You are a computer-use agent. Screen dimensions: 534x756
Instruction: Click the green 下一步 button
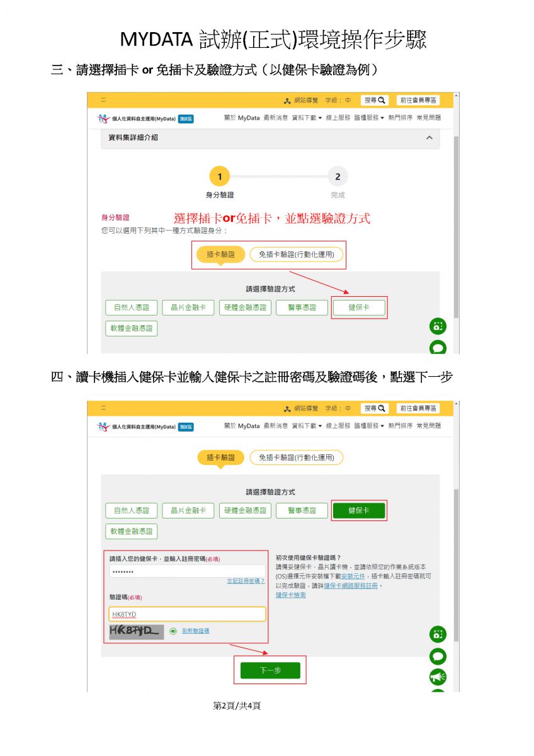pyautogui.click(x=270, y=670)
